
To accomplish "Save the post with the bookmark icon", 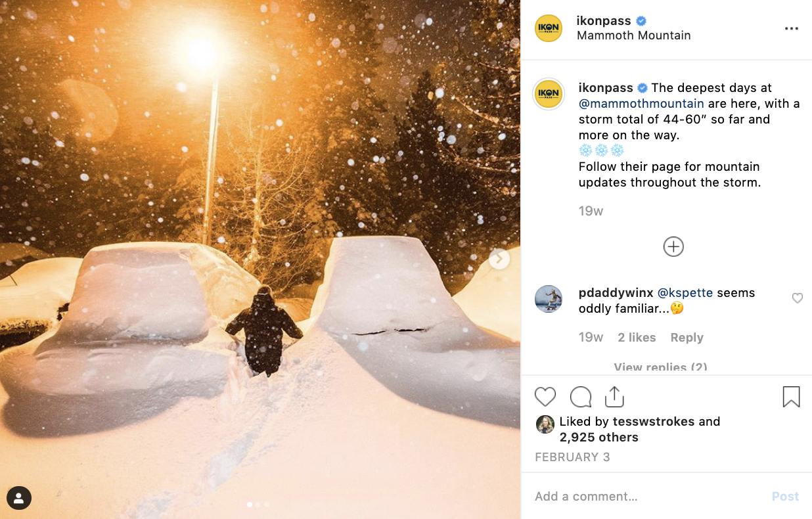I will 791,397.
